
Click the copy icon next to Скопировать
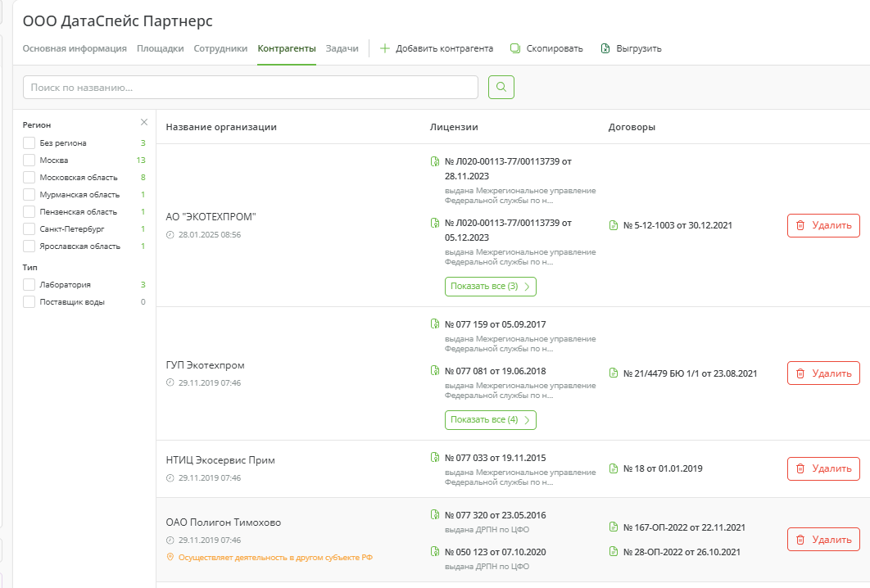pyautogui.click(x=515, y=48)
